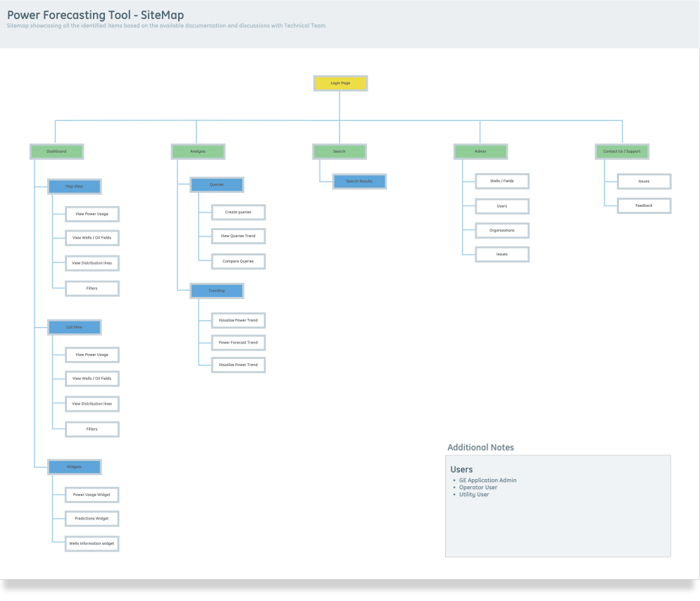Screen dimensions: 700x601
Task: Click the Analysis section box
Action: tap(198, 151)
